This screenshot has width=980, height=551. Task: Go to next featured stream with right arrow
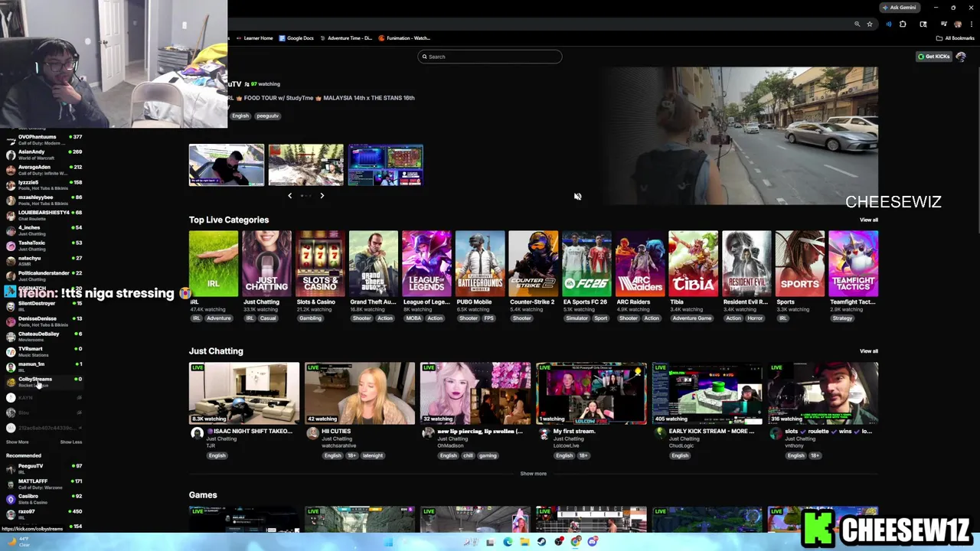click(x=322, y=196)
